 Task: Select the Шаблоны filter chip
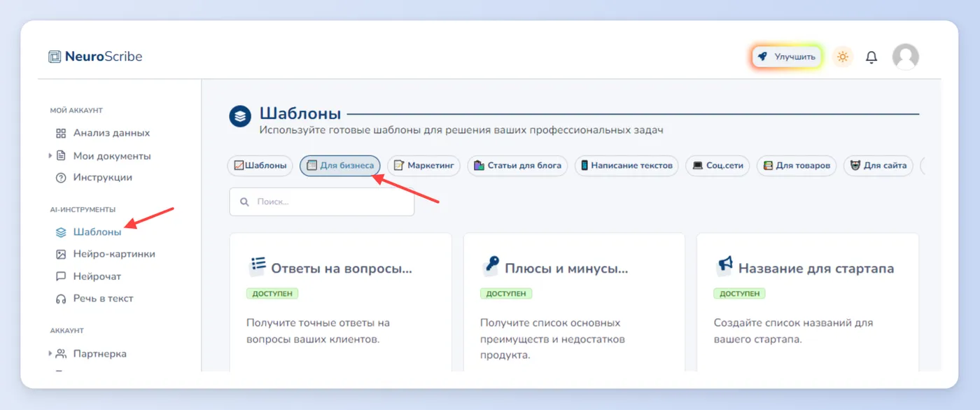260,166
